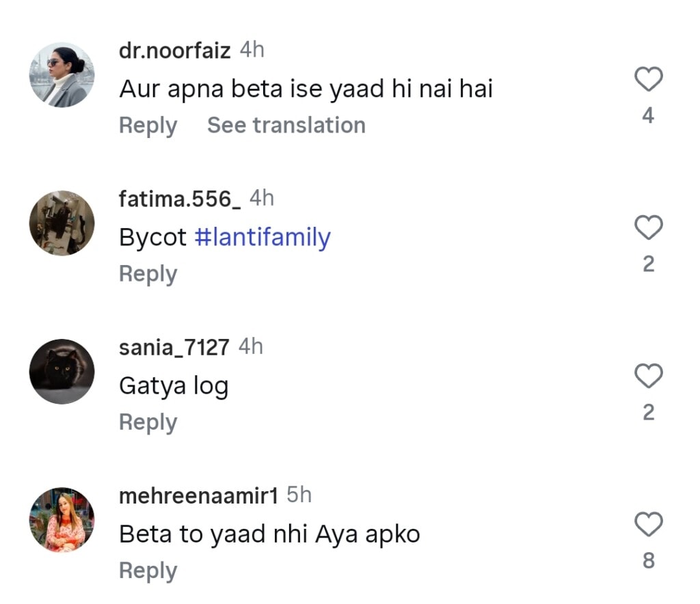View the 8 likes on mehreenaamir1's comment
Image resolution: width=700 pixels, height=604 pixels.
648,561
